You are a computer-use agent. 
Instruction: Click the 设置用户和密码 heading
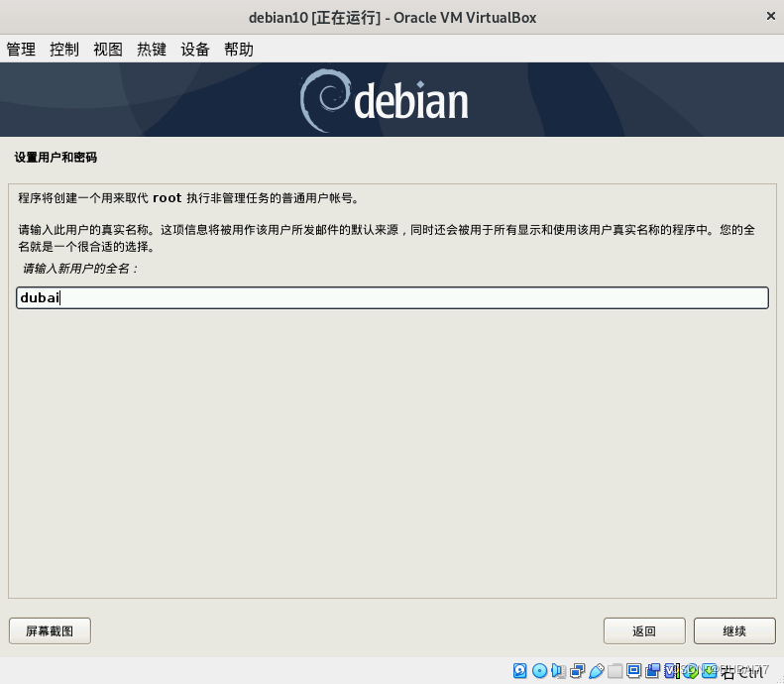56,158
